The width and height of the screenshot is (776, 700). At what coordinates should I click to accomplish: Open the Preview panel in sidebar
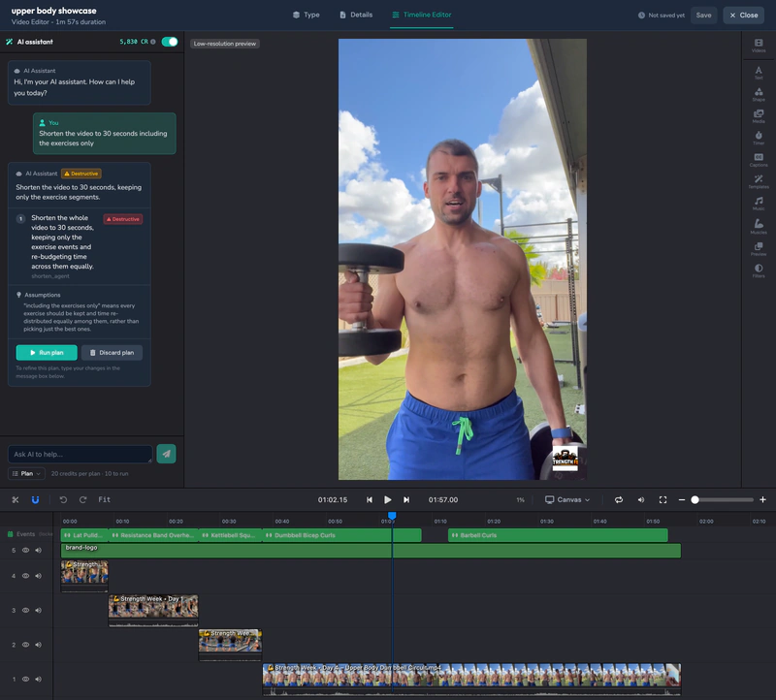759,248
